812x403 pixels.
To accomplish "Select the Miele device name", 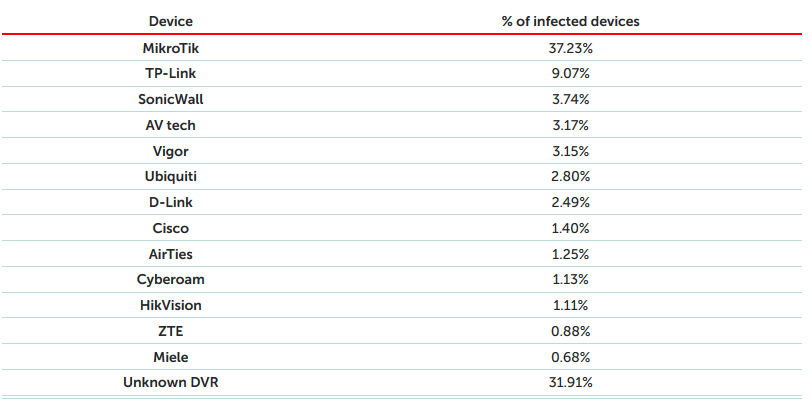I will [171, 357].
